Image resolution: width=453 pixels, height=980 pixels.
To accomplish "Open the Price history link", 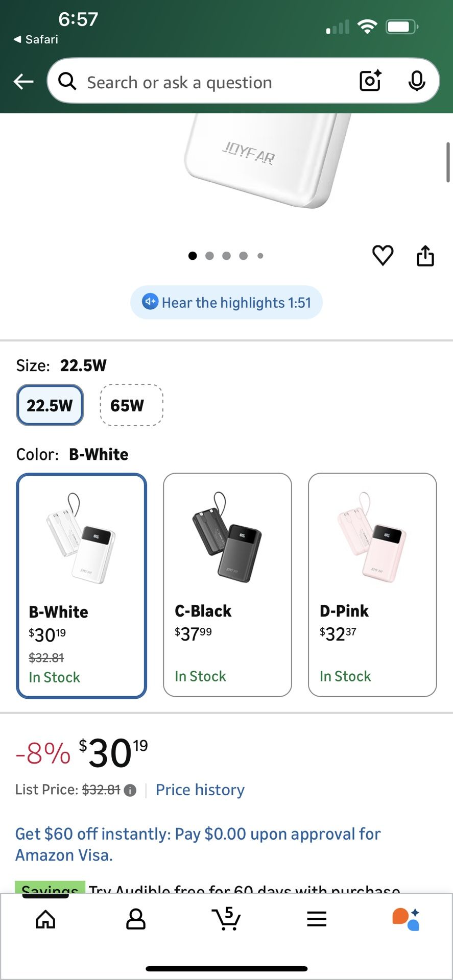I will tap(200, 790).
